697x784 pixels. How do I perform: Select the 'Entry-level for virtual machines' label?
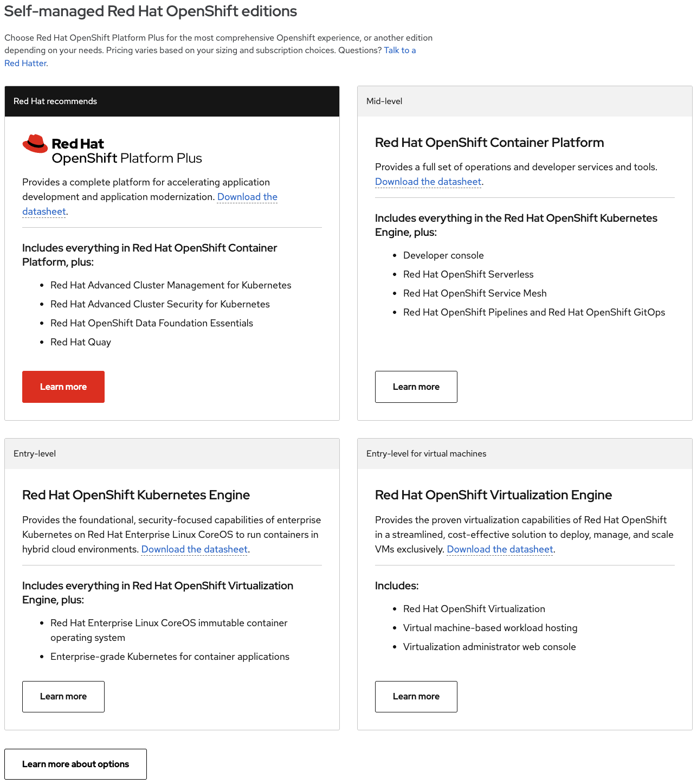[x=427, y=454]
